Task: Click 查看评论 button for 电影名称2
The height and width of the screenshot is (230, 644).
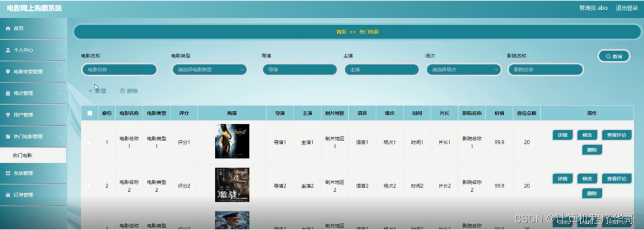Action: tap(617, 178)
